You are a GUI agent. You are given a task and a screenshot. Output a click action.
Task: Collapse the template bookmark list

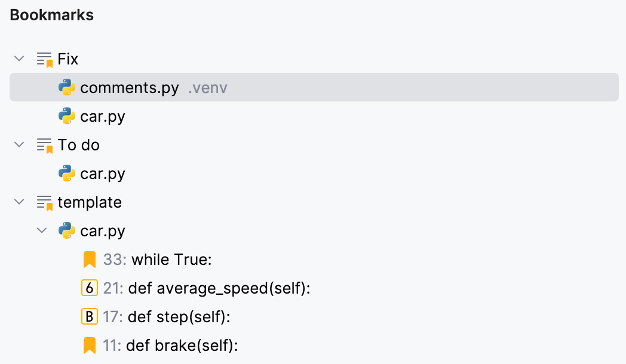tap(20, 202)
